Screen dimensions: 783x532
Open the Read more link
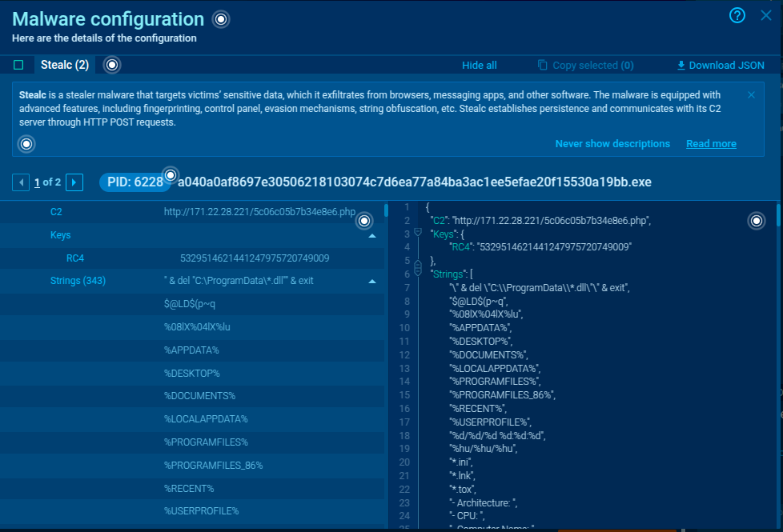click(711, 144)
